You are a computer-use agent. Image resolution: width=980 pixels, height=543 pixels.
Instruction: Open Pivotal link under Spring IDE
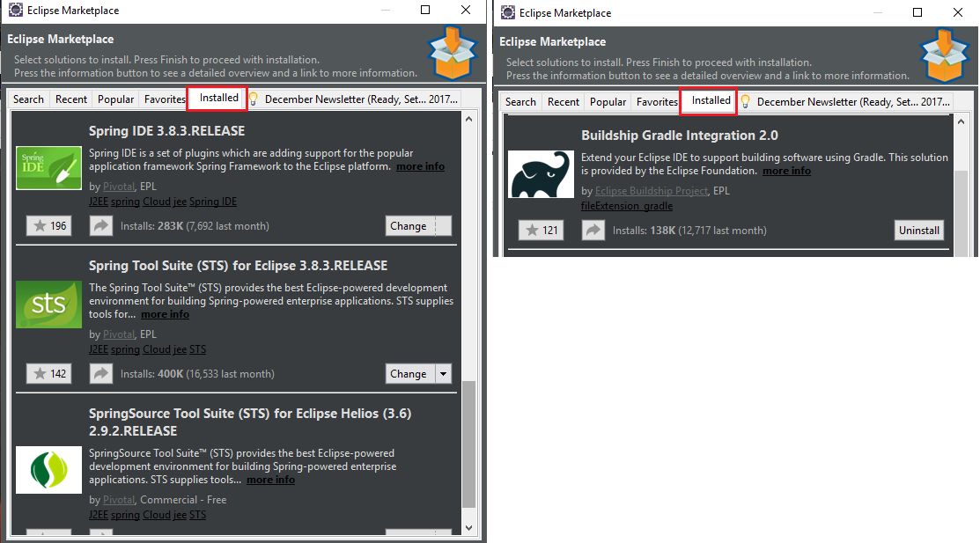pyautogui.click(x=119, y=187)
